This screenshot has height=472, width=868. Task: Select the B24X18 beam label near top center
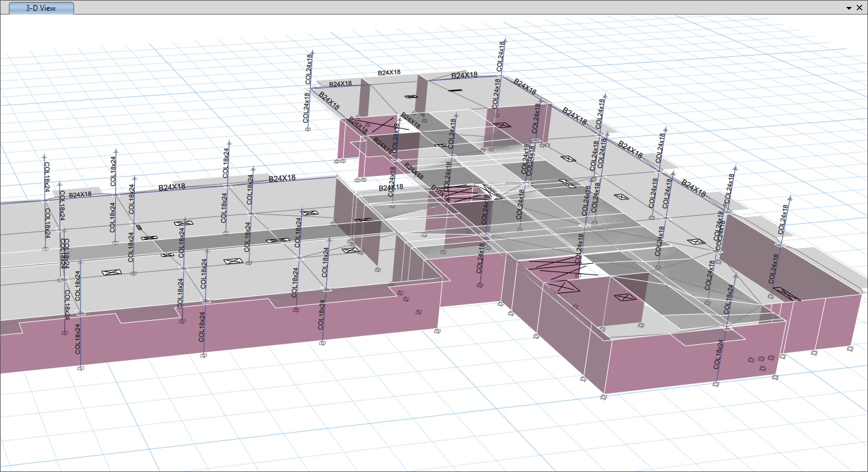tap(463, 76)
